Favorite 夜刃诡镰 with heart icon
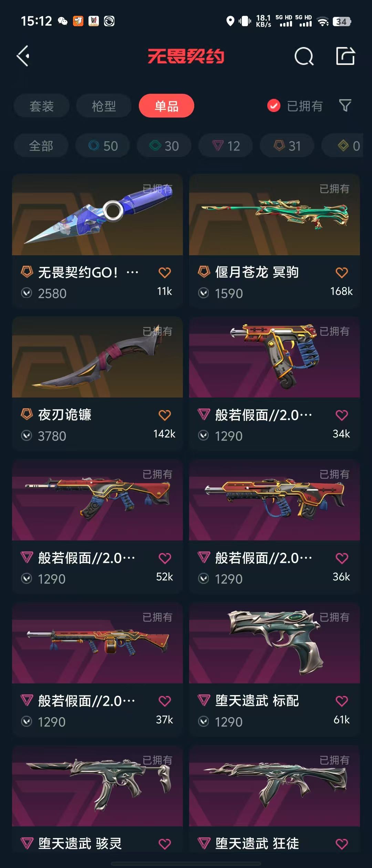Viewport: 372px width, 868px height. pos(165,415)
